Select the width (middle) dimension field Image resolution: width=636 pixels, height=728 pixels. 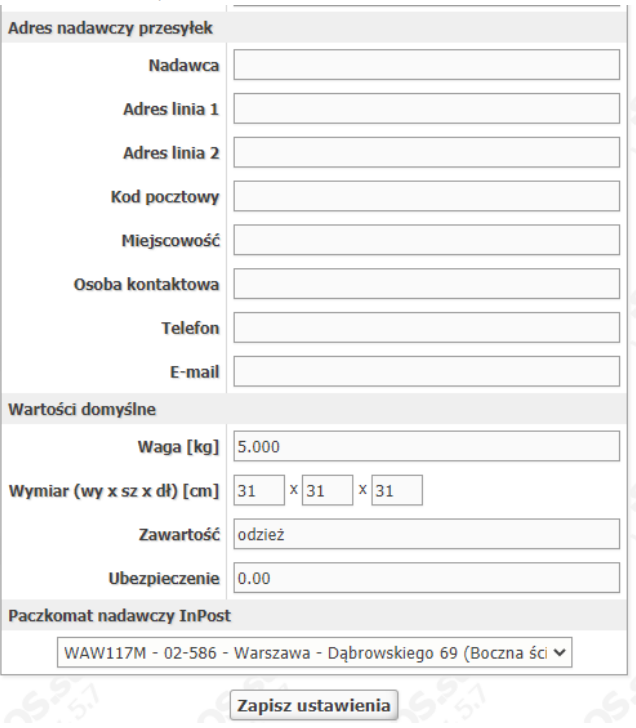click(x=328, y=491)
